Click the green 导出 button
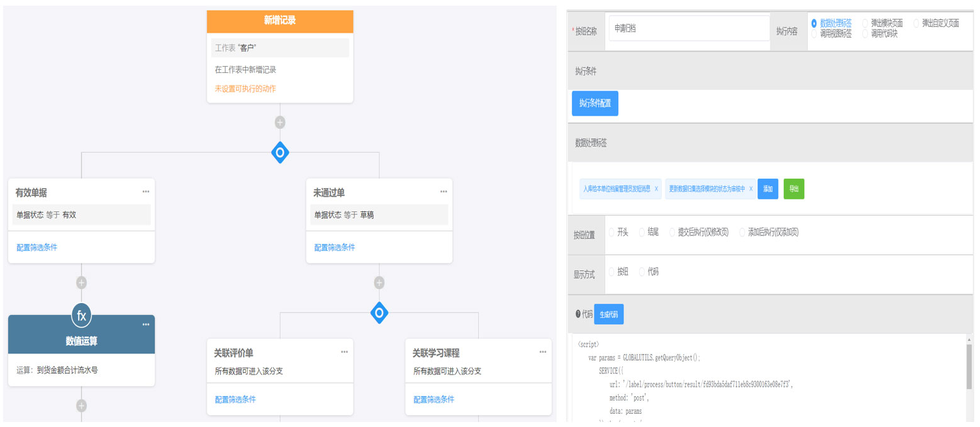This screenshot has width=980, height=427. [x=794, y=189]
